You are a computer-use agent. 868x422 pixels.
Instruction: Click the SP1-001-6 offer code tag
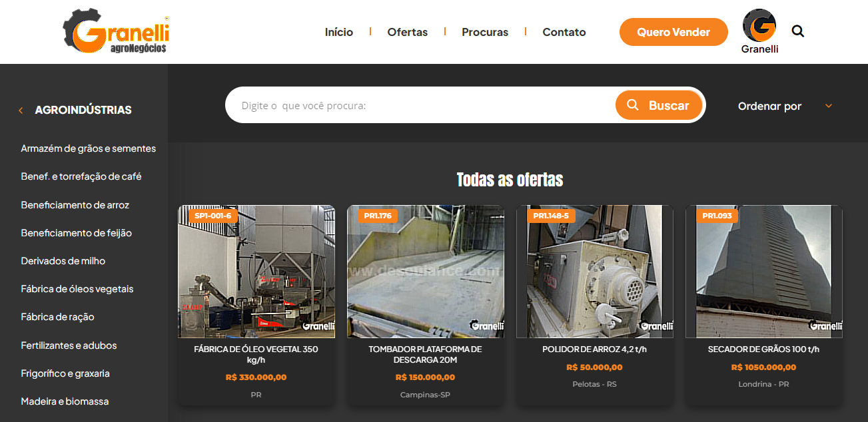[213, 216]
